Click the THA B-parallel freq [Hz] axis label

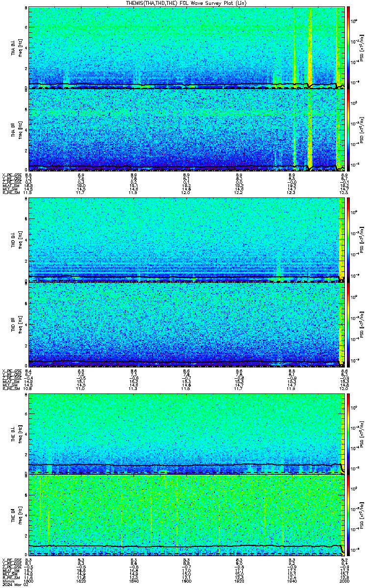coord(20,130)
